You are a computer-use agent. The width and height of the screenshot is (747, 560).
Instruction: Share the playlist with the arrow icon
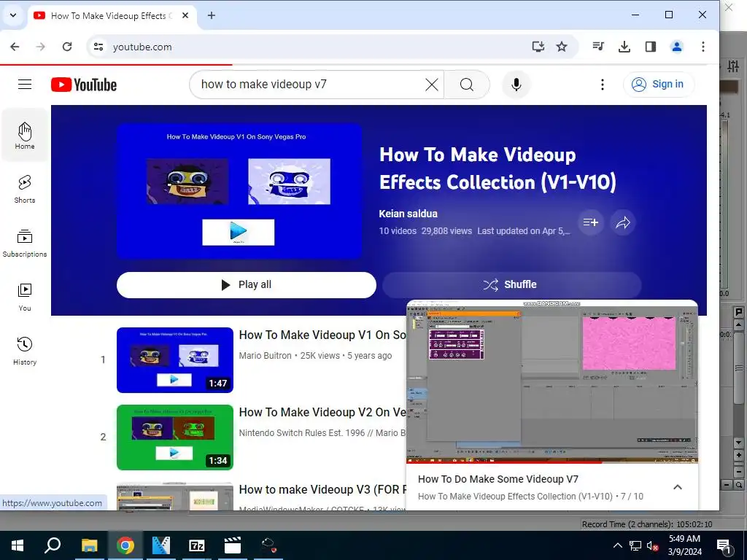pyautogui.click(x=623, y=222)
